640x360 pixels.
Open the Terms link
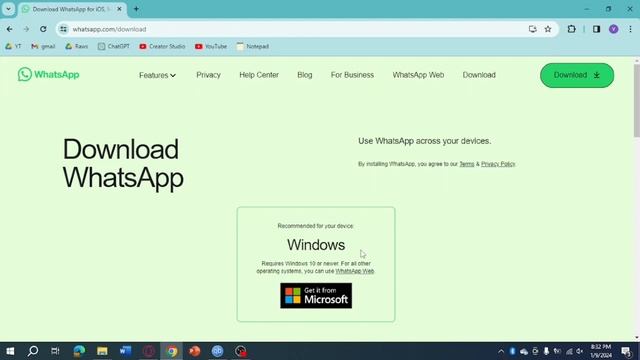pyautogui.click(x=467, y=164)
